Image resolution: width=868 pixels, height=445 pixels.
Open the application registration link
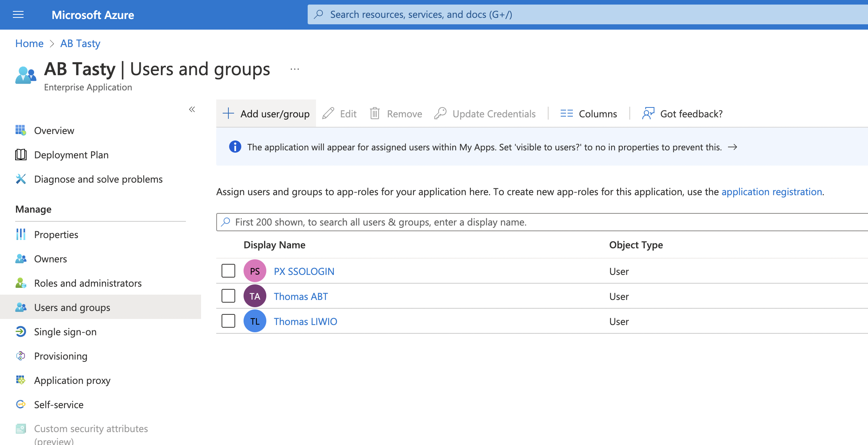772,191
